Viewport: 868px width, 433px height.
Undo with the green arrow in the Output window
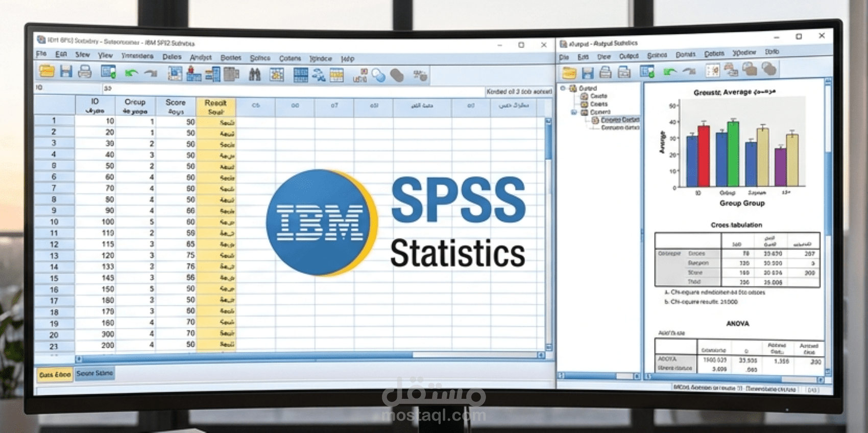670,71
